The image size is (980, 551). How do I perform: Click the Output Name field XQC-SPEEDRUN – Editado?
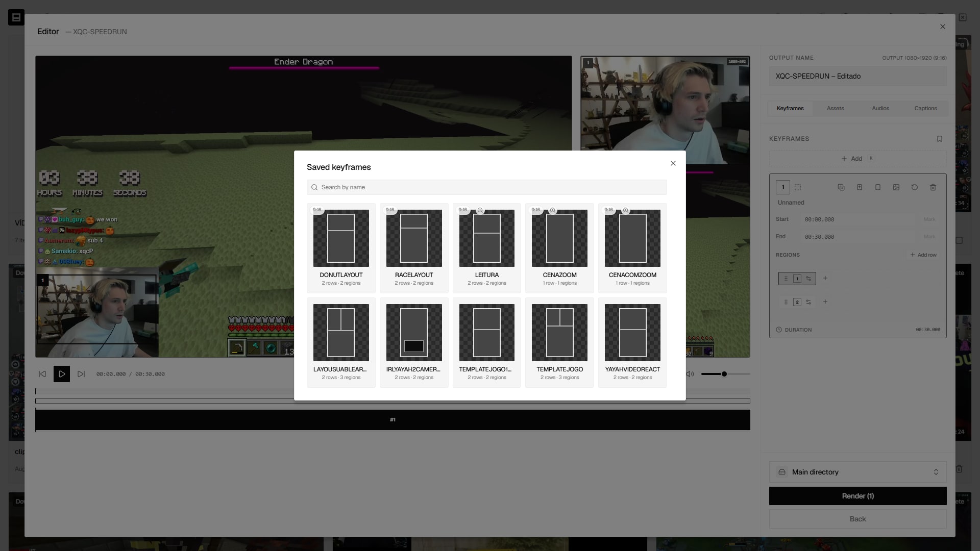coord(857,76)
